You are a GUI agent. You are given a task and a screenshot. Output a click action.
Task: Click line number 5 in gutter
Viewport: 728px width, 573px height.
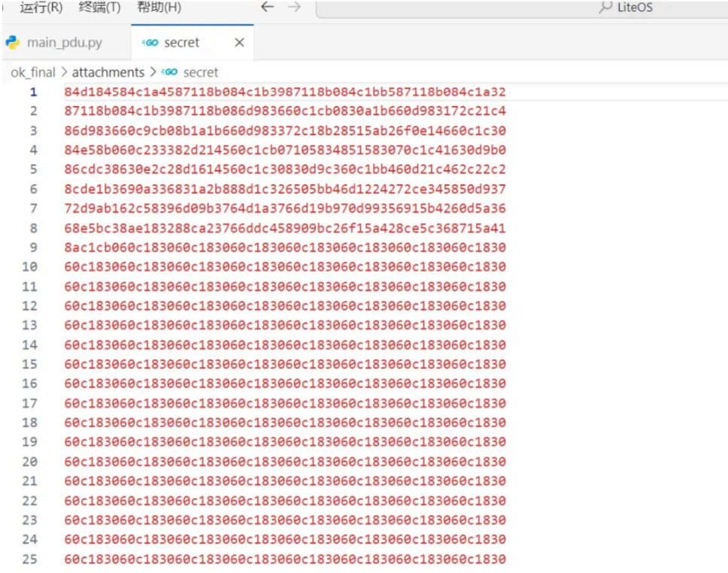click(x=33, y=169)
